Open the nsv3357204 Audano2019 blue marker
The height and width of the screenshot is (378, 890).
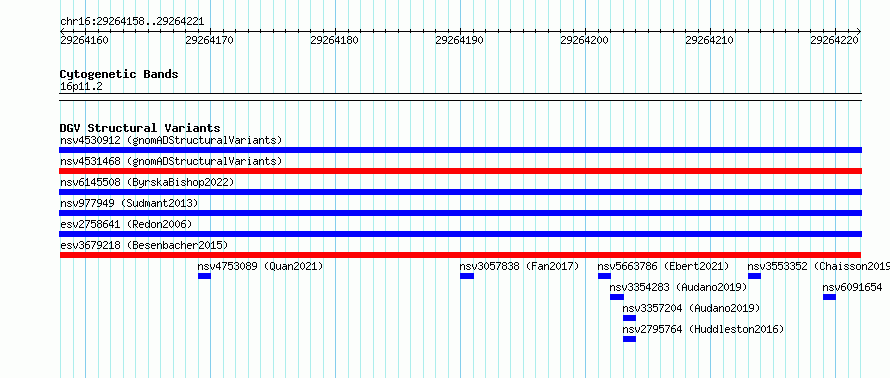[629, 318]
